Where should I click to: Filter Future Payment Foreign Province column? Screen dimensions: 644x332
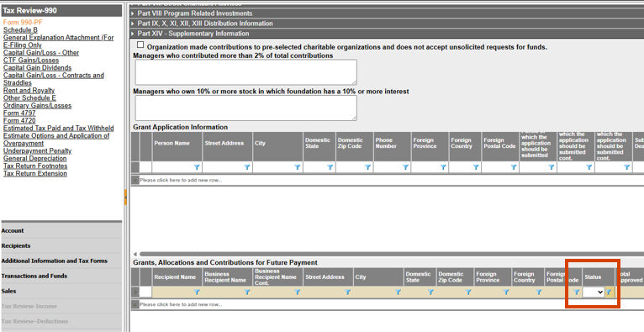coord(506,292)
